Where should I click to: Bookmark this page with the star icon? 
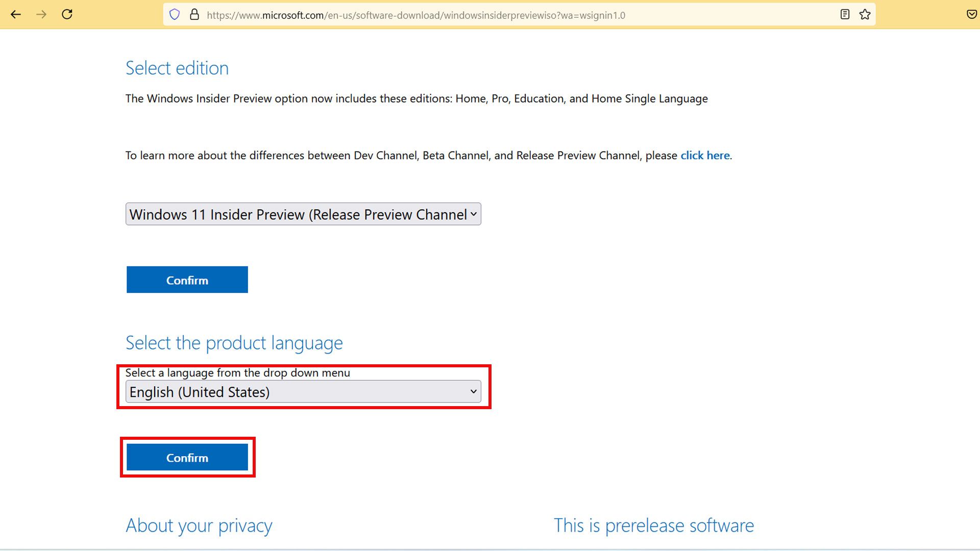tap(865, 15)
